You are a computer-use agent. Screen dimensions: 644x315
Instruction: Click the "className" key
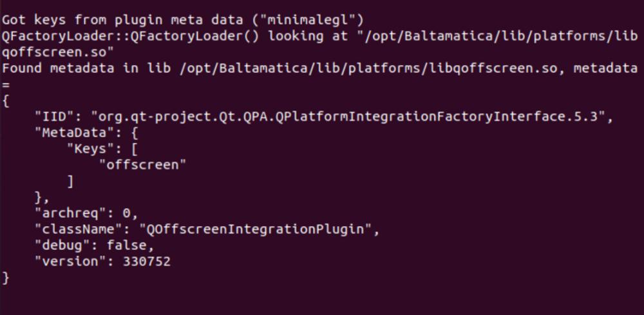[79, 229]
